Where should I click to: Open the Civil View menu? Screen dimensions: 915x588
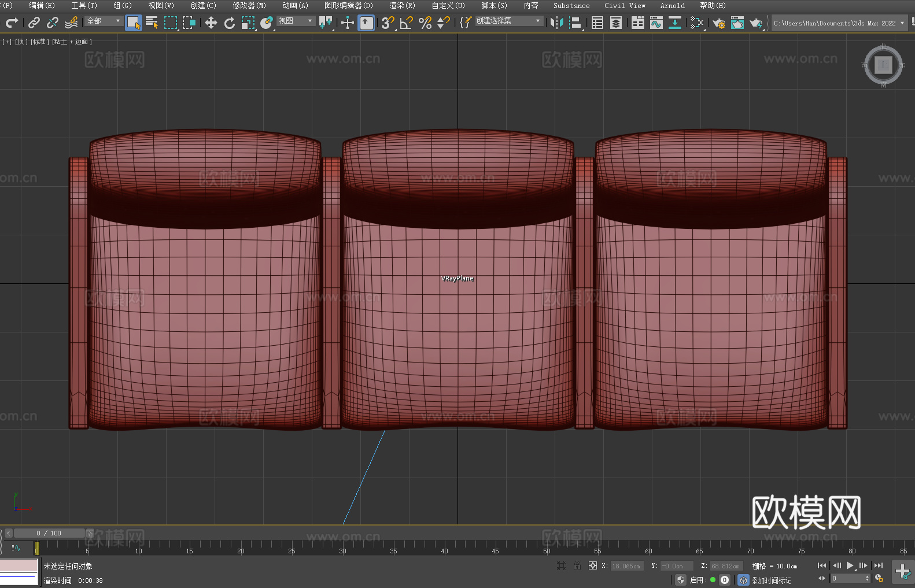pyautogui.click(x=625, y=5)
